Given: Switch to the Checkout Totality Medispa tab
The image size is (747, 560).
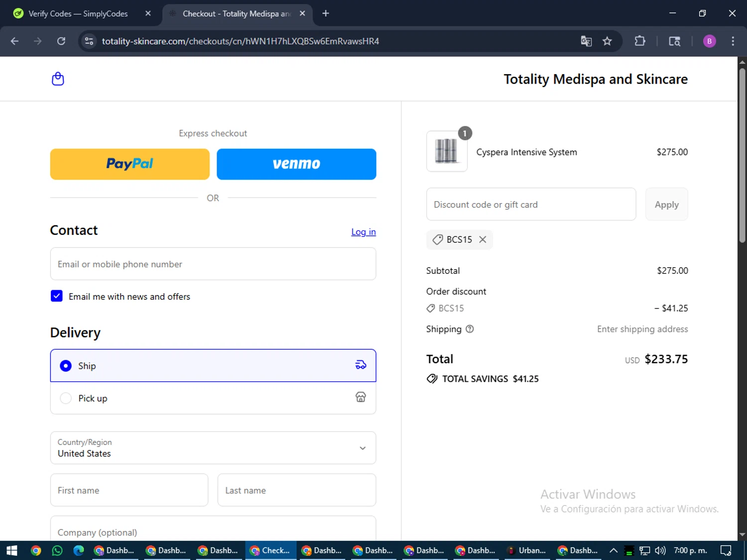Looking at the screenshot, I should click(x=238, y=13).
